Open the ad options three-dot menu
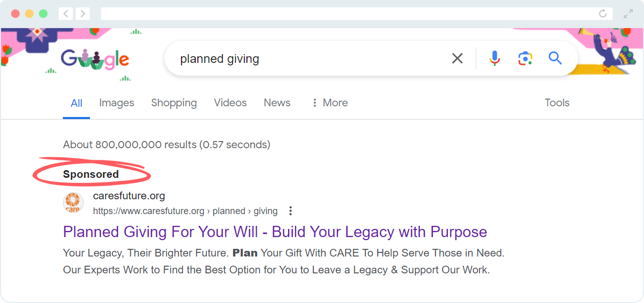 [290, 210]
